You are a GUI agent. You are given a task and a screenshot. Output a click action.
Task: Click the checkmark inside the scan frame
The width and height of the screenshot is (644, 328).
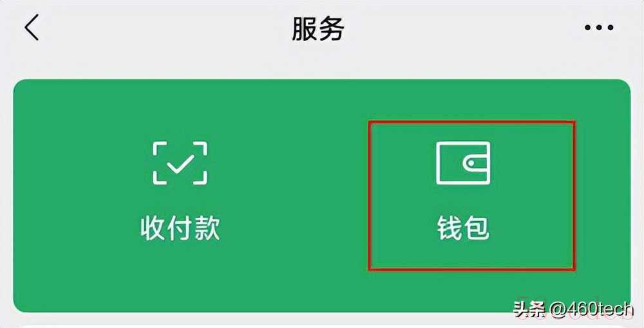tap(180, 163)
